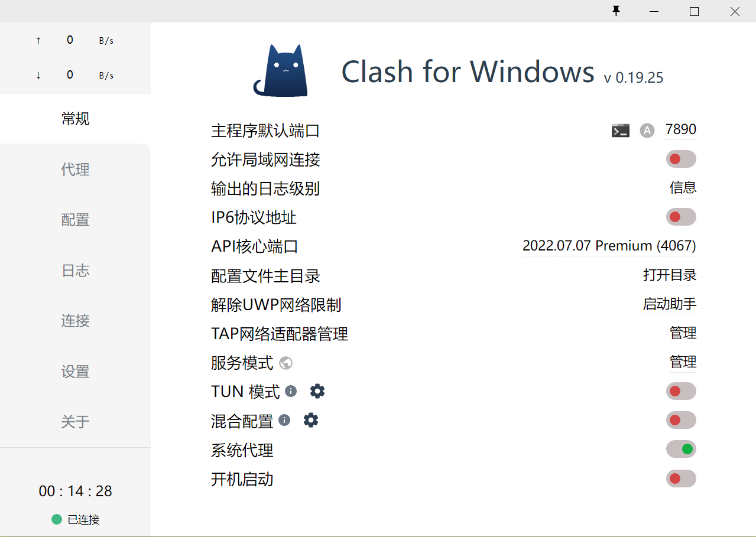Click the port number 7890 field
The width and height of the screenshot is (756, 537).
point(680,129)
